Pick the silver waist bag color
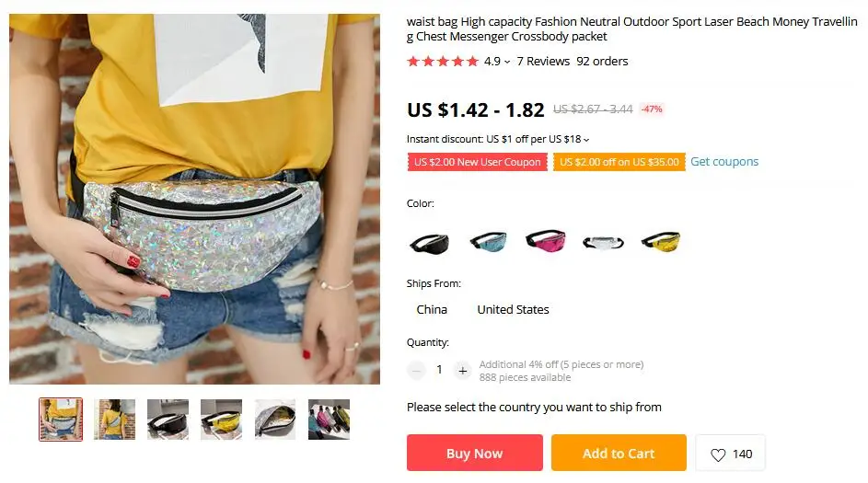868x483 pixels. coord(603,242)
